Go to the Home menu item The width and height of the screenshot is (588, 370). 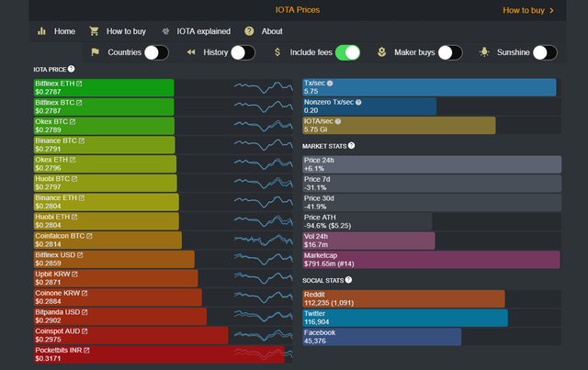[64, 31]
